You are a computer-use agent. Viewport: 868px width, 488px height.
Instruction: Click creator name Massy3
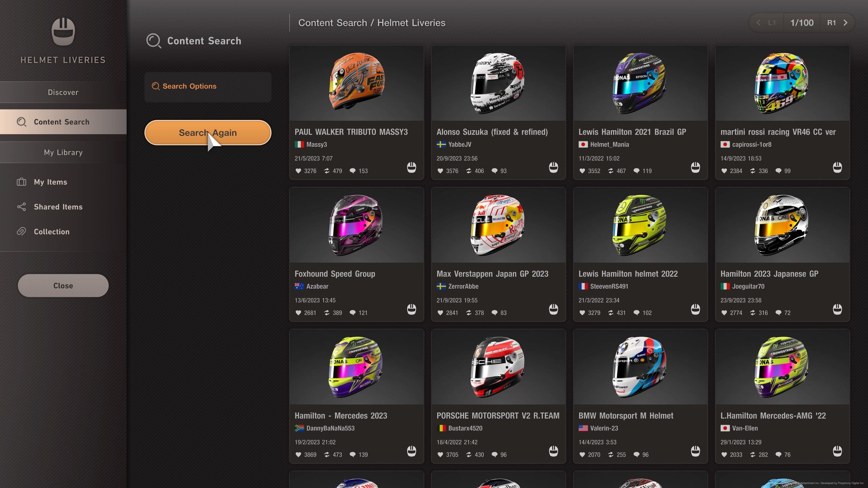click(316, 145)
